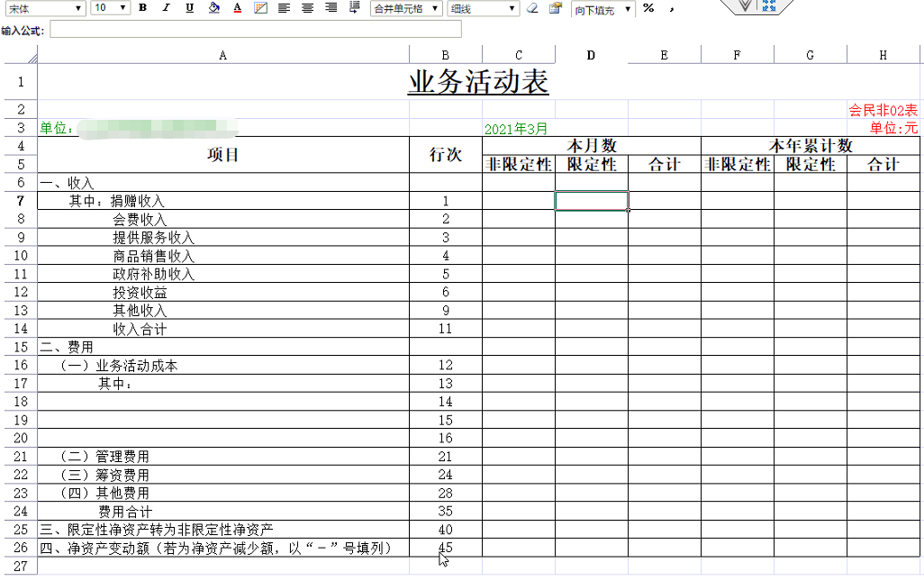This screenshot has height=581, width=924.
Task: Select column D header
Action: tap(591, 55)
